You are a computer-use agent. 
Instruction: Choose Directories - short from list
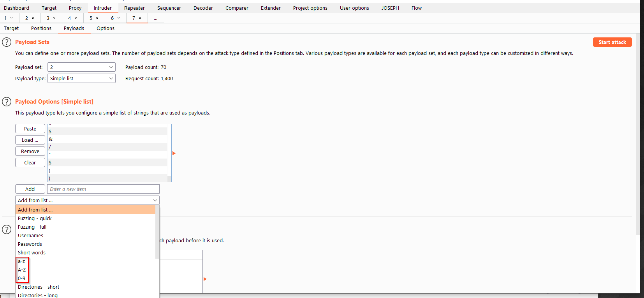pos(85,287)
